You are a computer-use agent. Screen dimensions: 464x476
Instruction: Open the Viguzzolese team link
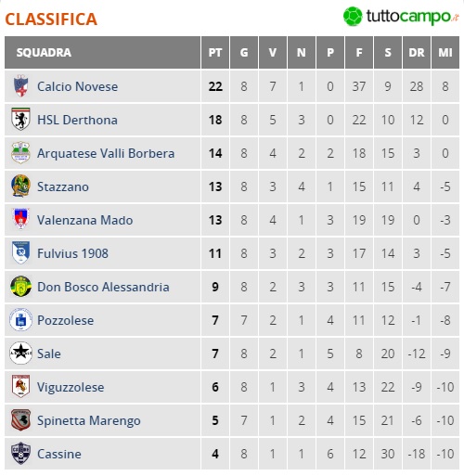tap(71, 387)
